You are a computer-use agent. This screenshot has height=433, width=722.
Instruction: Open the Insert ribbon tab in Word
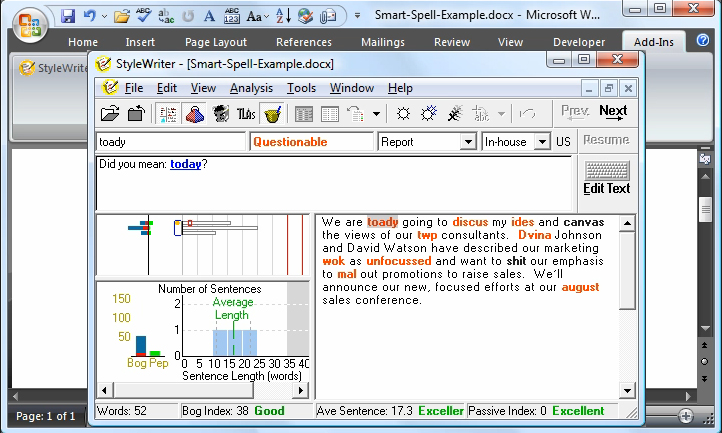click(x=140, y=42)
